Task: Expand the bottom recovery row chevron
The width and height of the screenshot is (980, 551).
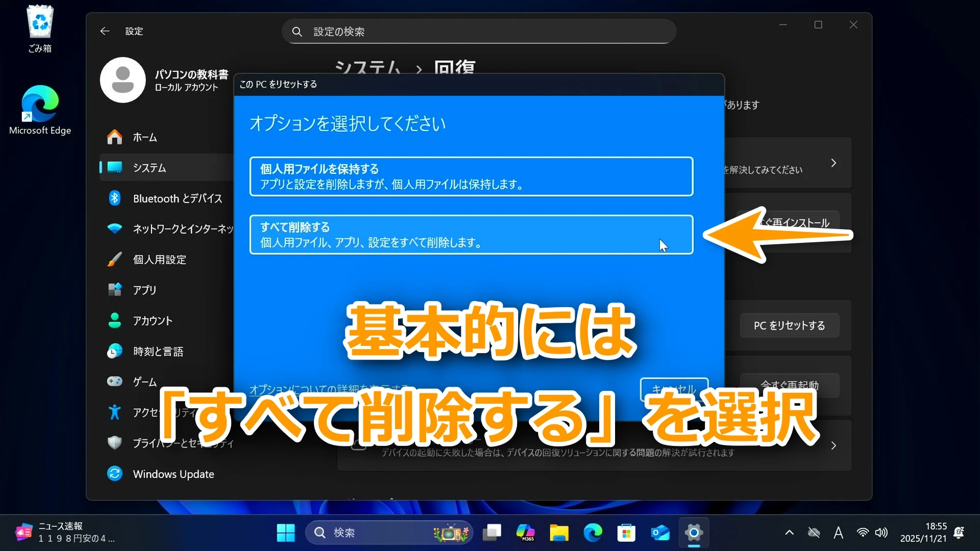Action: [x=834, y=446]
